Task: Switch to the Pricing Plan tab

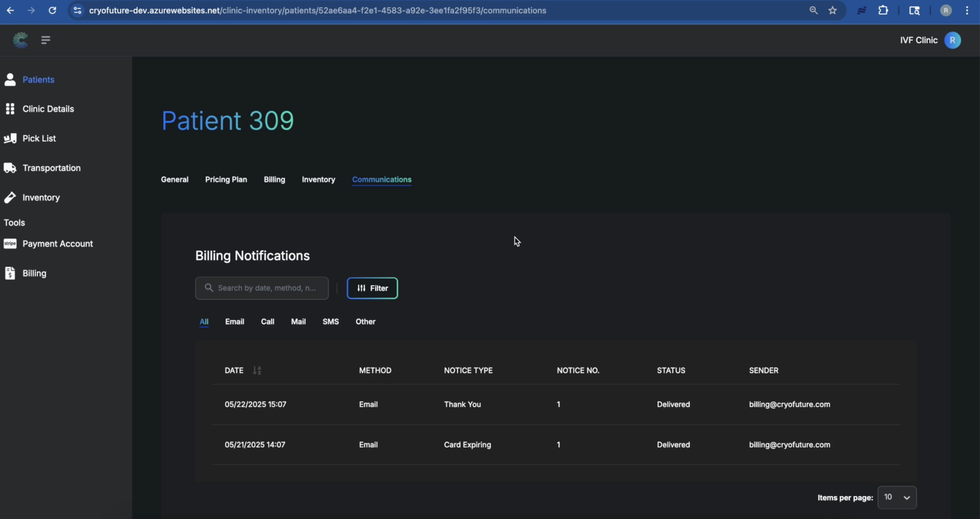Action: [x=226, y=180]
